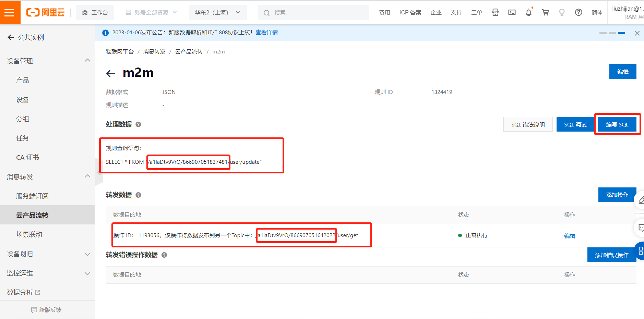Open CA 证书 in the sidebar
Viewport: 644px width, 319px height.
point(28,157)
